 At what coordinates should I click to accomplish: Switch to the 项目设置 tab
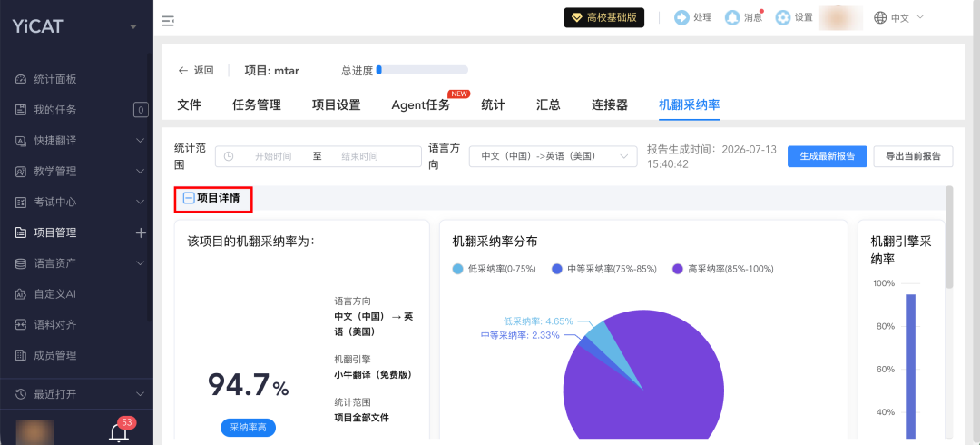pos(337,105)
